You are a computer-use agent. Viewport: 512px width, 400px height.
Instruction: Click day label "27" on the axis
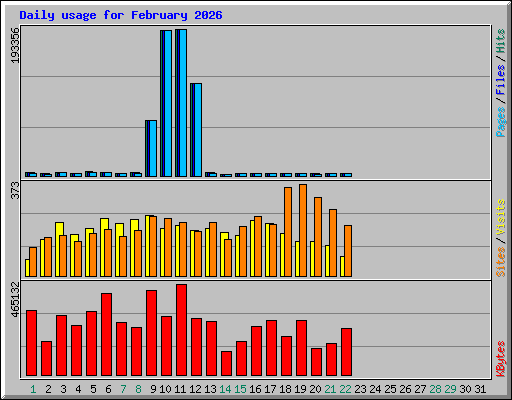(420, 389)
